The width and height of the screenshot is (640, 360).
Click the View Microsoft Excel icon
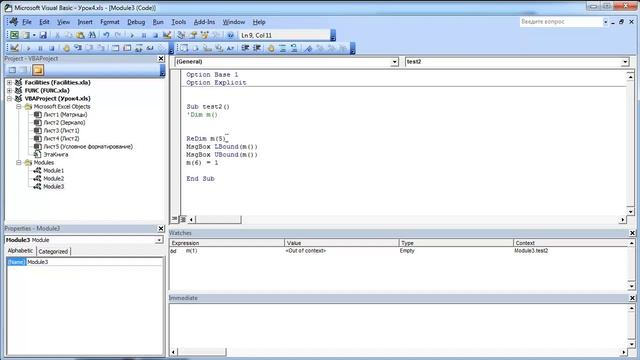point(14,35)
